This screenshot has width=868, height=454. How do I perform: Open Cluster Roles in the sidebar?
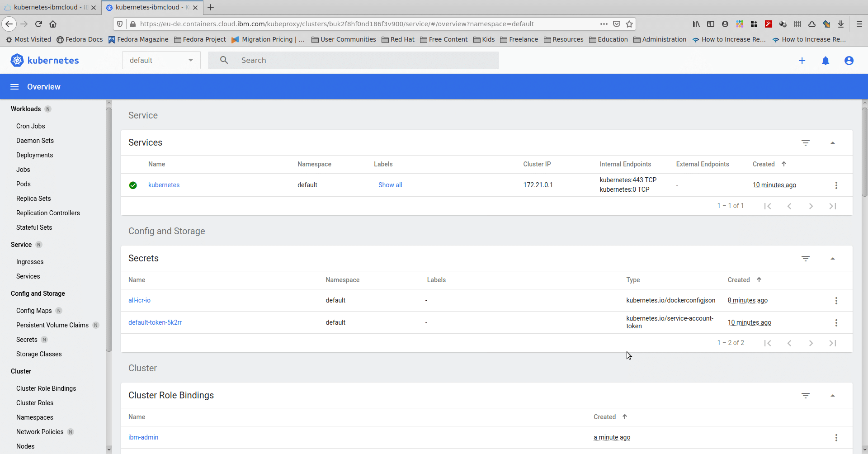pos(35,403)
